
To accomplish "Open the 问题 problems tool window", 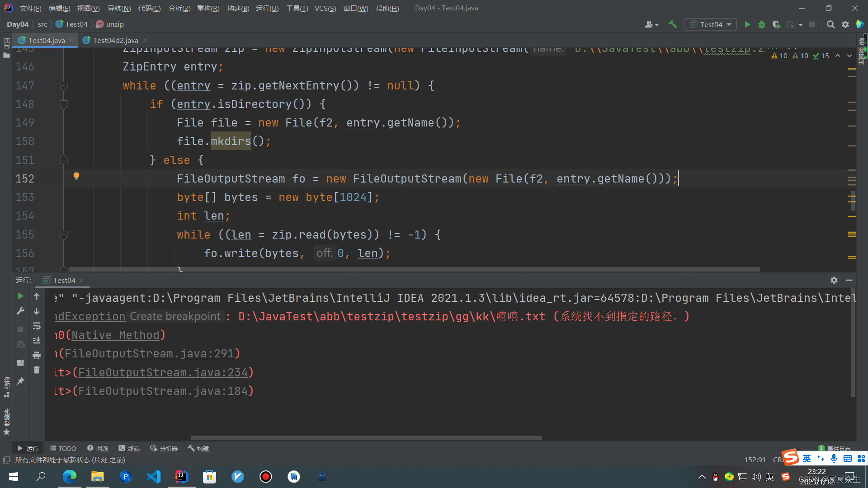I will click(98, 448).
